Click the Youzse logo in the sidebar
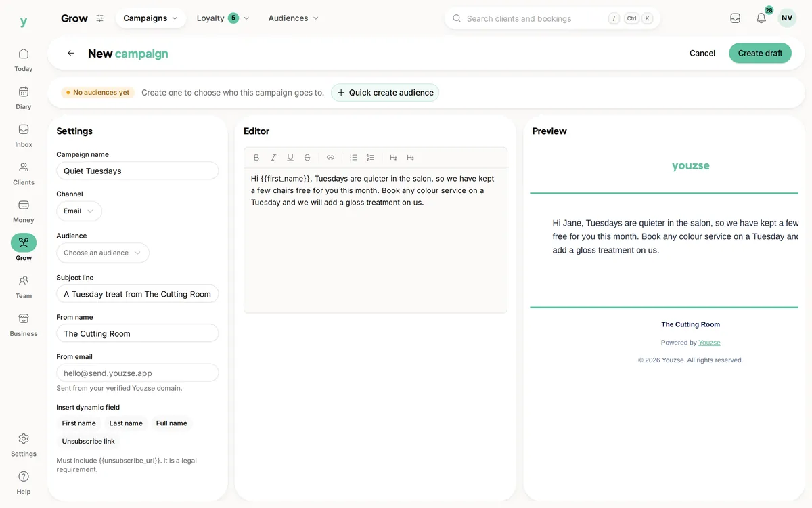Viewport: 812px width, 508px height. pos(24,22)
